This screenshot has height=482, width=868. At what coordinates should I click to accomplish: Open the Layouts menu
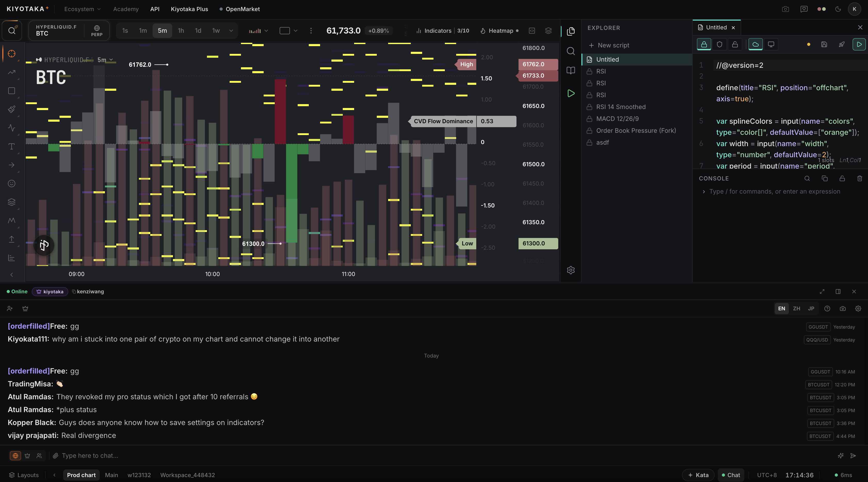(24, 475)
